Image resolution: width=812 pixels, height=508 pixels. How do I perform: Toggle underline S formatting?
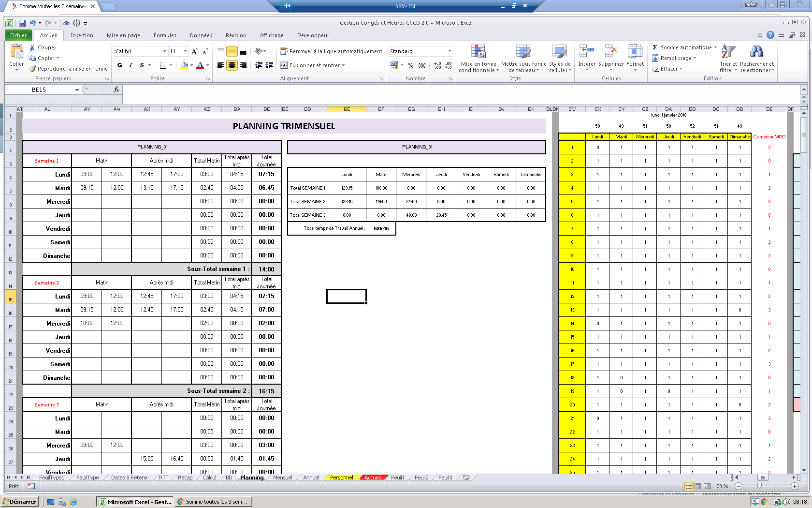142,65
